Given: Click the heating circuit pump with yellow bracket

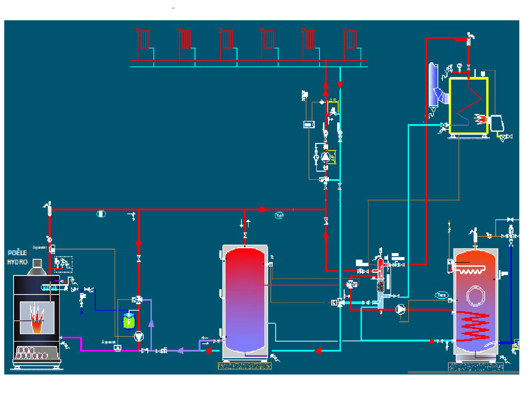Looking at the screenshot, I should (x=326, y=157).
